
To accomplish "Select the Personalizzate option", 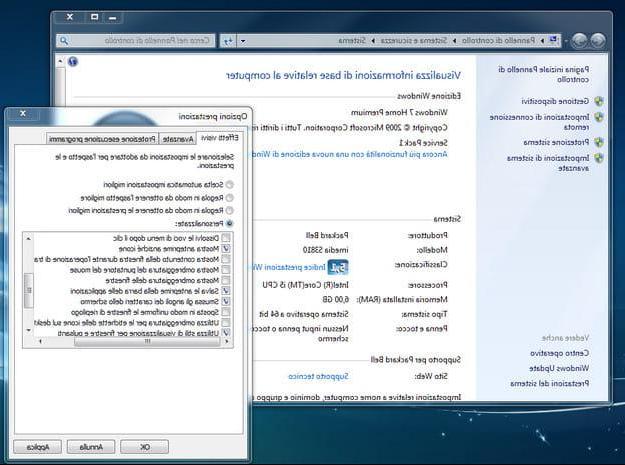I will point(229,224).
